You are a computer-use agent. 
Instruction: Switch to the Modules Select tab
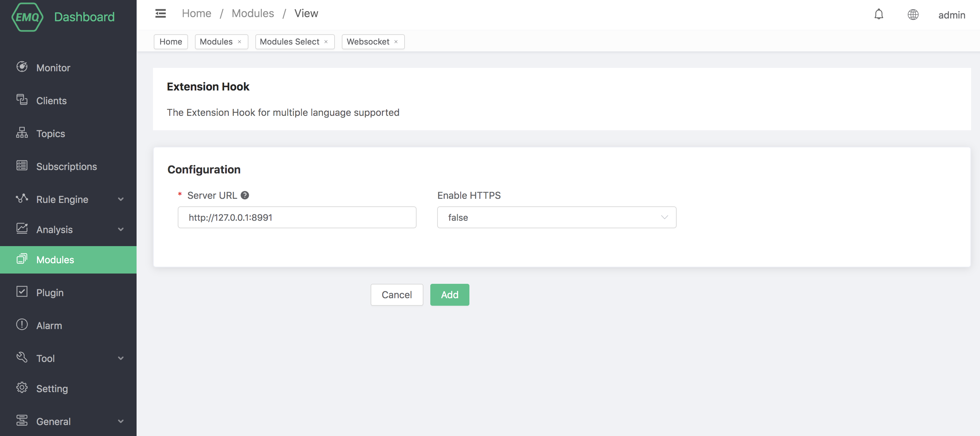point(289,42)
